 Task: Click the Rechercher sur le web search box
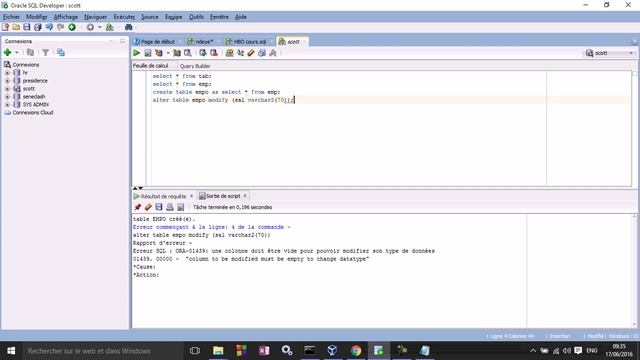coord(102,351)
